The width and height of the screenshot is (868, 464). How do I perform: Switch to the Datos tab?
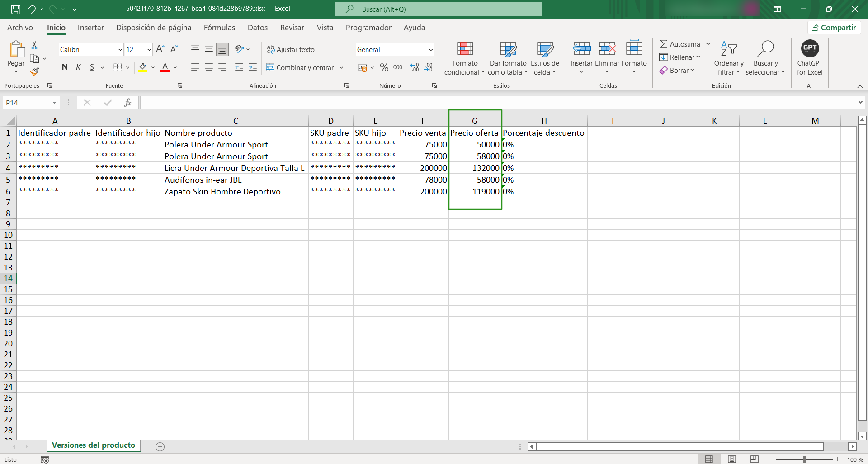tap(258, 28)
